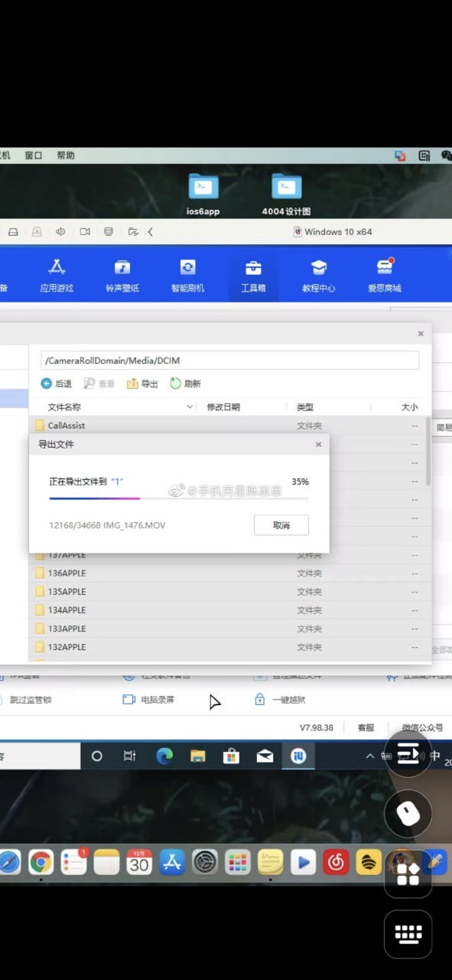Open the 电脑录屏 screen recorder tool
Viewport: 452px width, 980px height.
(x=149, y=700)
